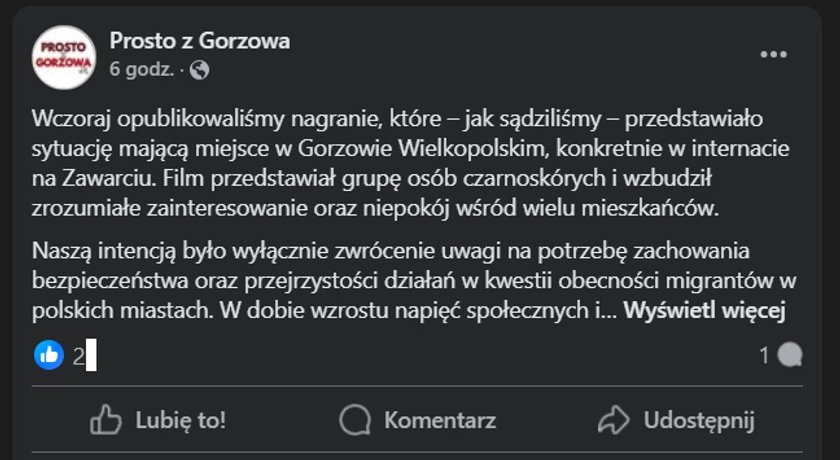
Task: Click the middle dot separator beside the timestamp
Action: (182, 70)
